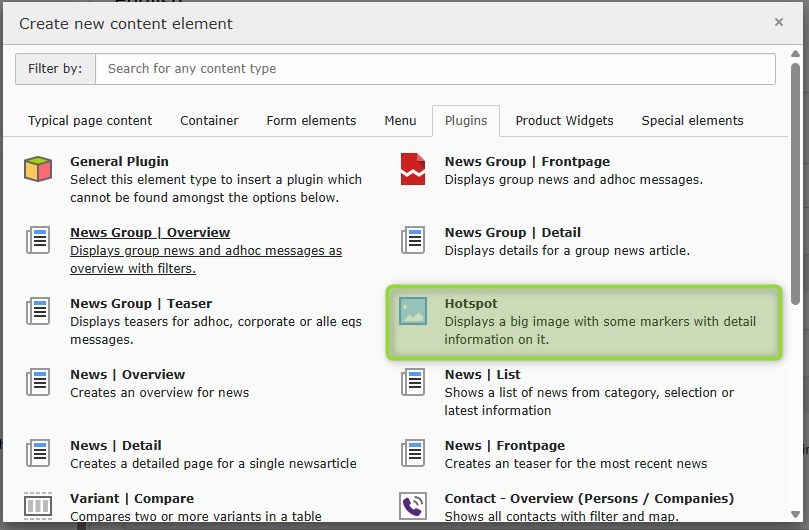Click the News Group Detail list icon

(x=413, y=240)
